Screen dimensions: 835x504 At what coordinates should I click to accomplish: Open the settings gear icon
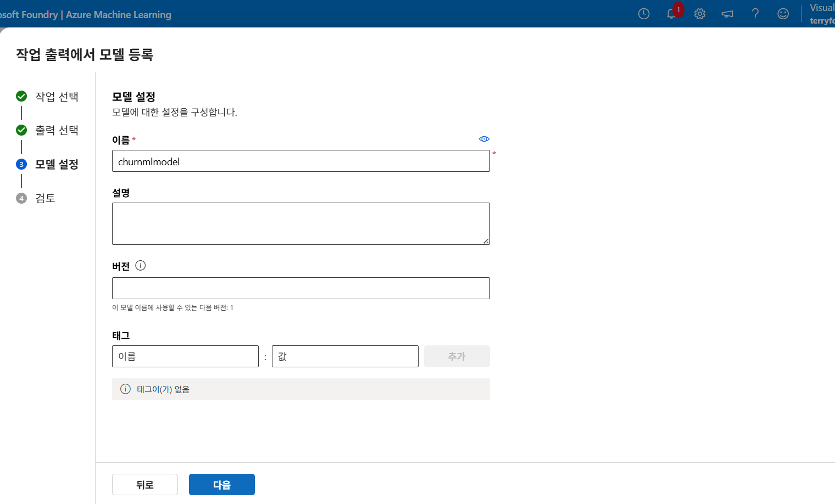tap(699, 14)
